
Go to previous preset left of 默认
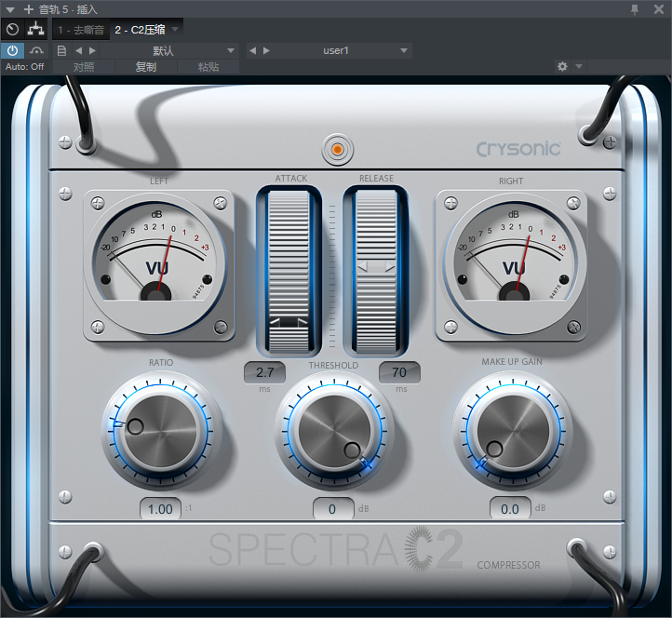point(78,50)
